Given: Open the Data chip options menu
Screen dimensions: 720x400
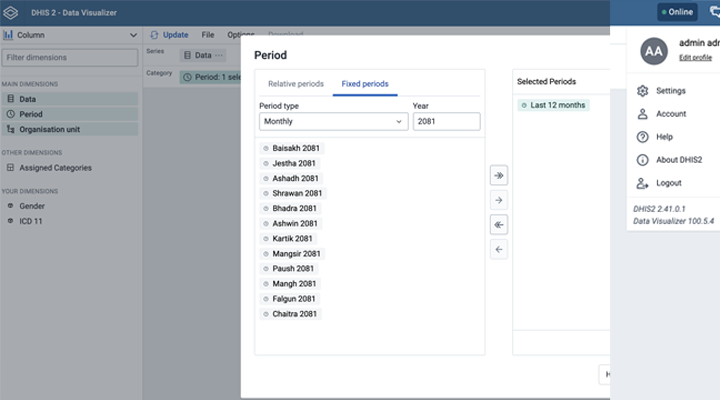Looking at the screenshot, I should [219, 55].
